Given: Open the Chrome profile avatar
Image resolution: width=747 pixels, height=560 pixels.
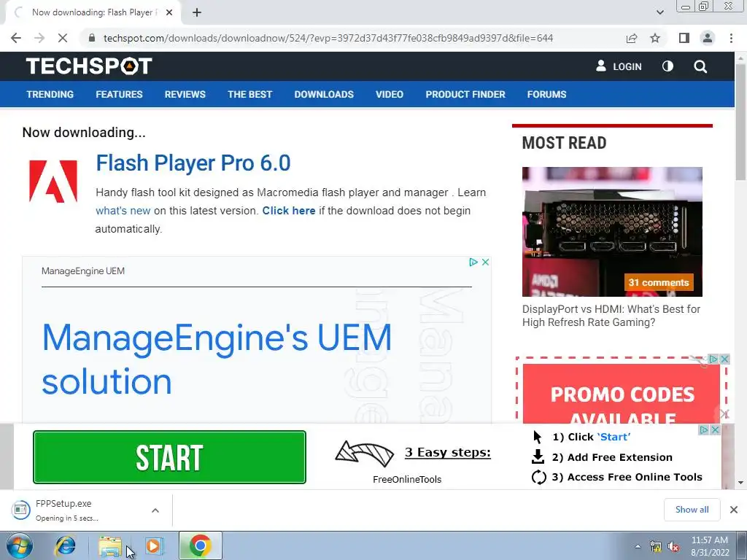Looking at the screenshot, I should 708,38.
